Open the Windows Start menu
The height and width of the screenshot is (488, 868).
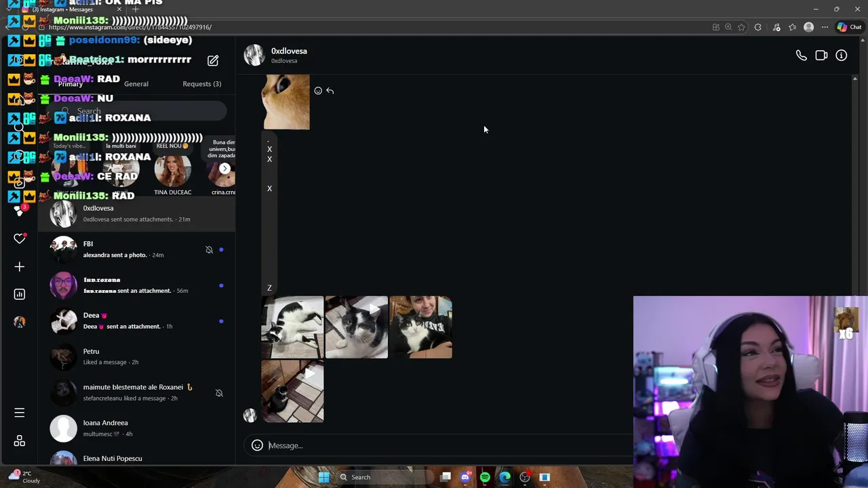coord(324,477)
